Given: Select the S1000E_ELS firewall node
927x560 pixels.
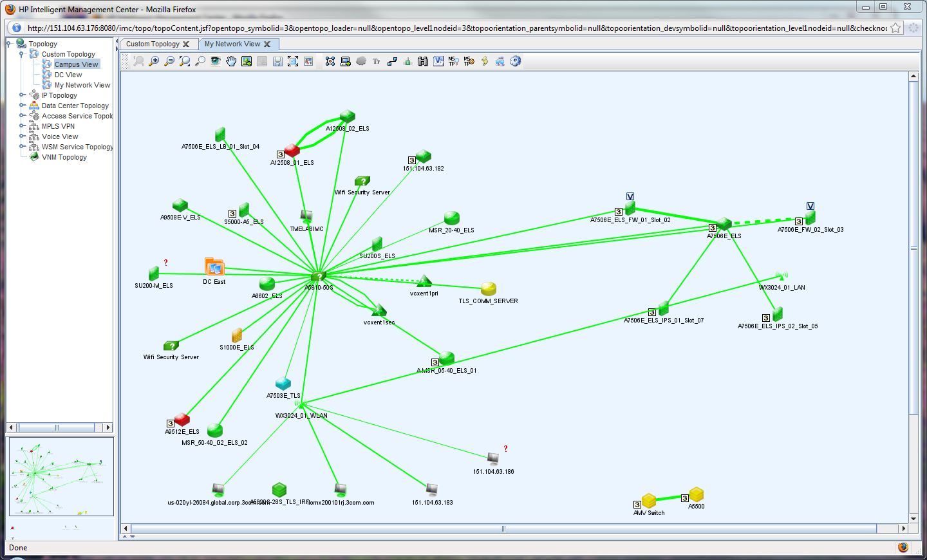Looking at the screenshot, I should click(x=237, y=335).
